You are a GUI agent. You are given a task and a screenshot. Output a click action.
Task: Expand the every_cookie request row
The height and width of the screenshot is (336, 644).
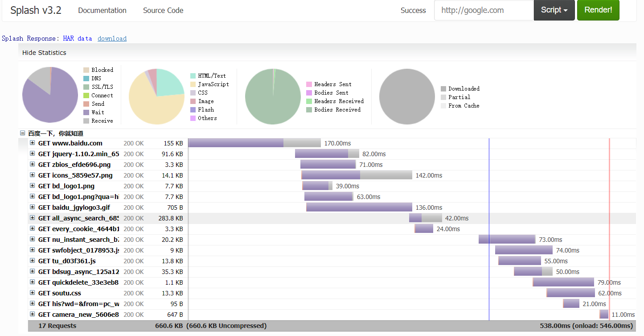click(x=33, y=228)
